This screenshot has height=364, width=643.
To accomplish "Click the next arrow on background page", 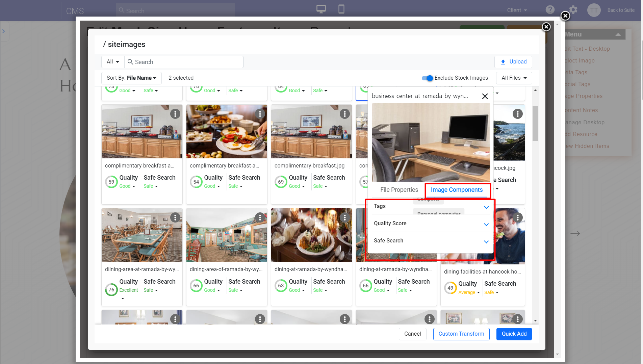I will [575, 233].
